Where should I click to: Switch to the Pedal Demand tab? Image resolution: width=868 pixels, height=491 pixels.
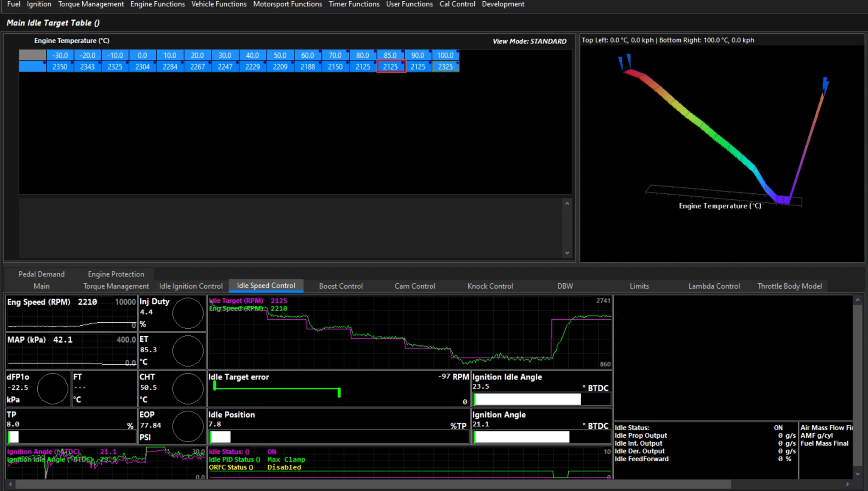point(42,274)
